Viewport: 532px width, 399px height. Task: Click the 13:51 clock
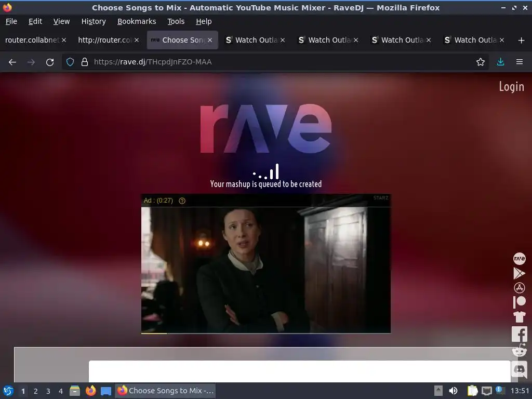point(520,391)
